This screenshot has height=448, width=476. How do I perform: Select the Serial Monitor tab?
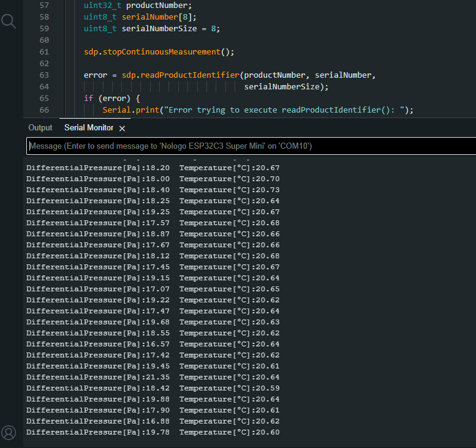[89, 128]
